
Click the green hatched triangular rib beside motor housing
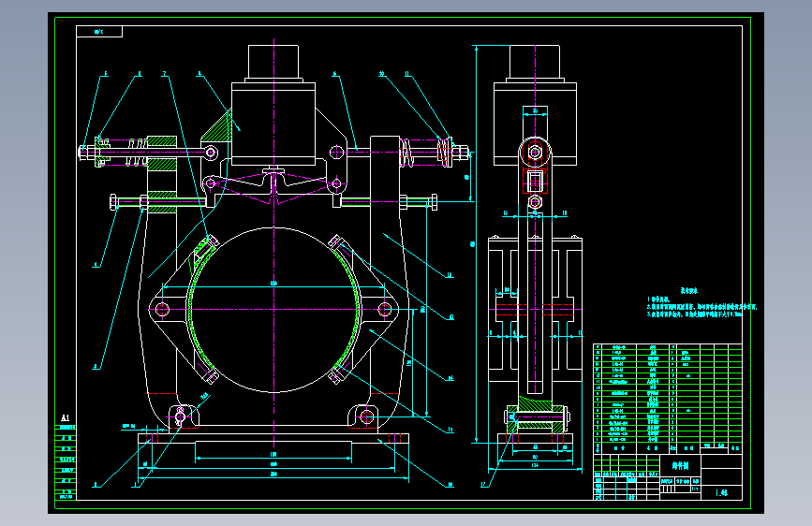pos(219,127)
